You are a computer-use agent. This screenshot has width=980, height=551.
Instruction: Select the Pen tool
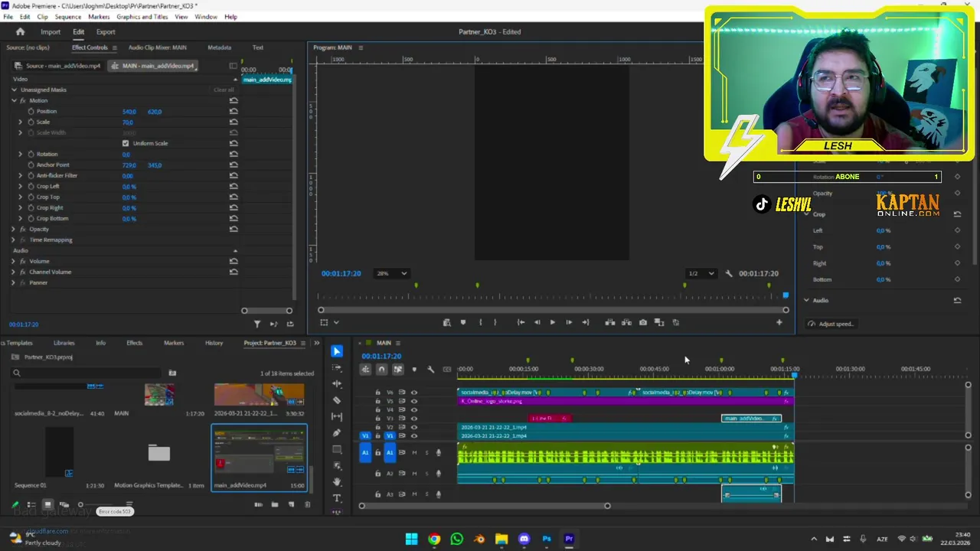(337, 433)
